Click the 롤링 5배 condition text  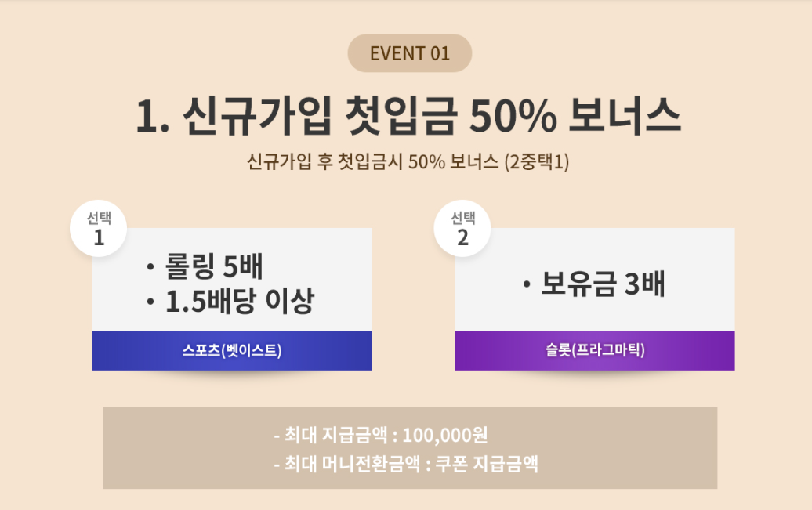(213, 267)
